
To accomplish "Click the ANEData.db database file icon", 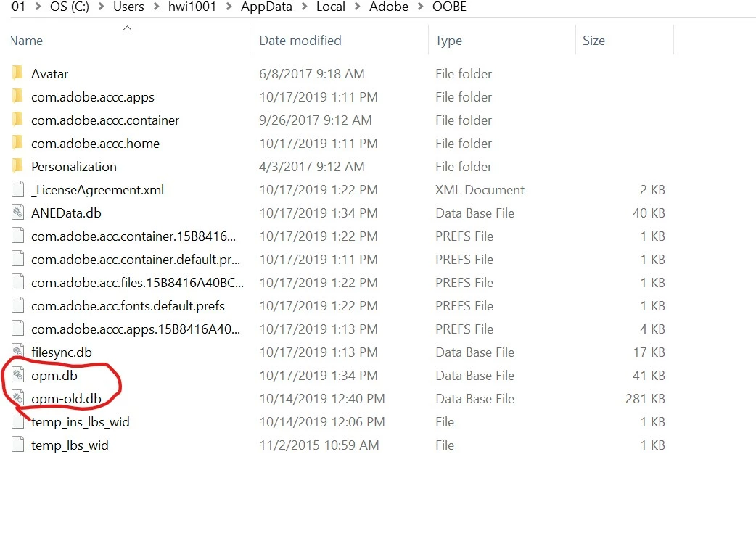I will tap(18, 212).
